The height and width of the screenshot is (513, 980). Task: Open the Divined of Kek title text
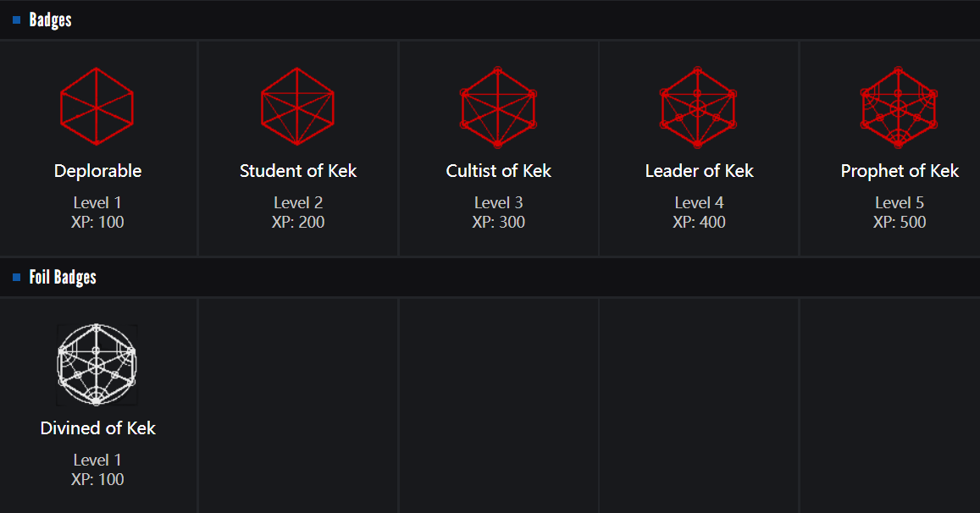(97, 428)
